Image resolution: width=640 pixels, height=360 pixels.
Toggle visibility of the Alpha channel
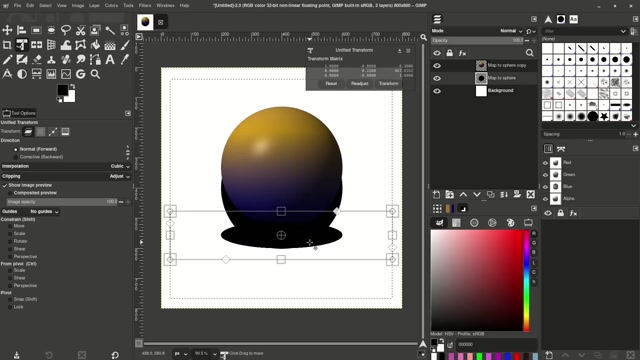point(545,199)
